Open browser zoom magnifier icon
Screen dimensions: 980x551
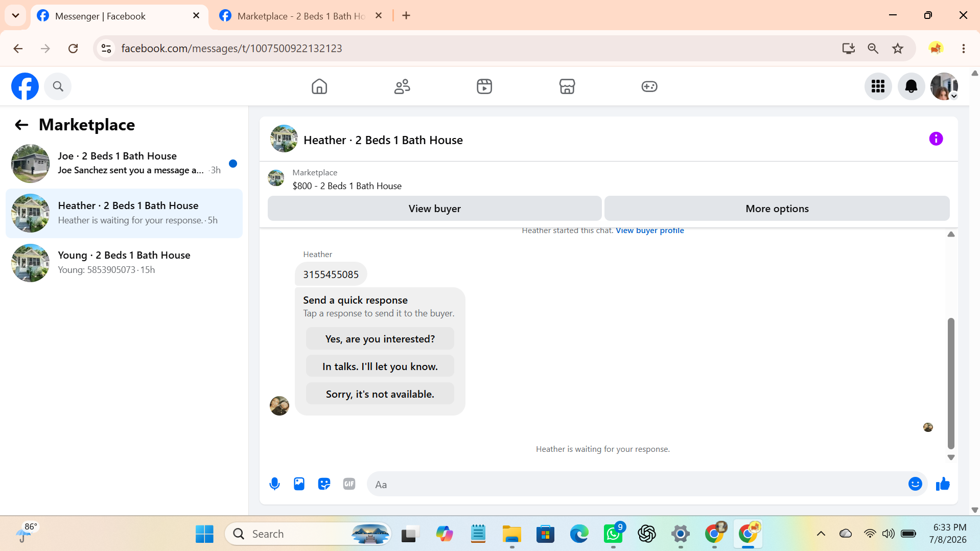coord(873,49)
